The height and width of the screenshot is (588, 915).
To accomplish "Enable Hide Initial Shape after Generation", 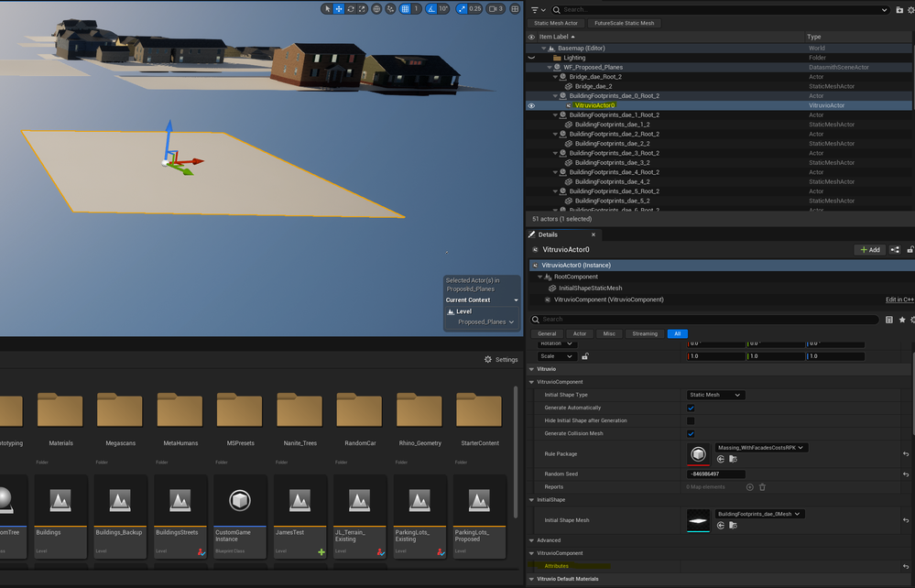I will coord(691,420).
